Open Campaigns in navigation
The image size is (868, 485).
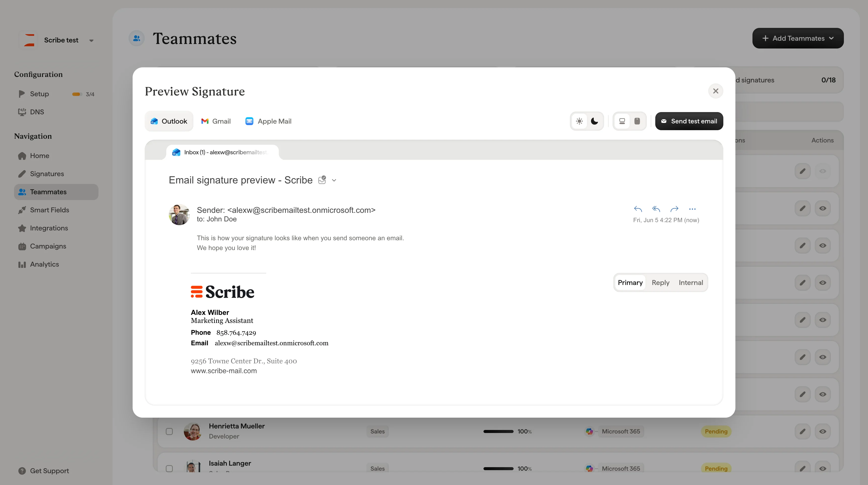coord(56,246)
